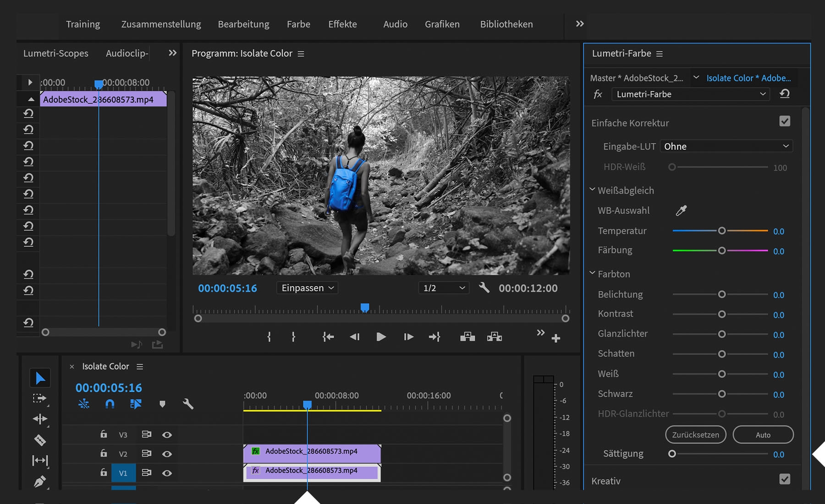Image resolution: width=825 pixels, height=504 pixels.
Task: Switch to the Farbe workspace
Action: [x=298, y=24]
